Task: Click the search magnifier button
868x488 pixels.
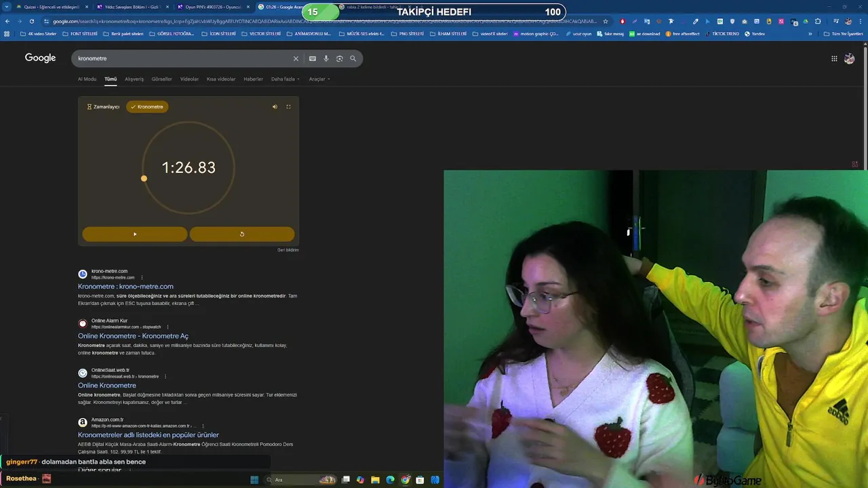Action: 353,58
